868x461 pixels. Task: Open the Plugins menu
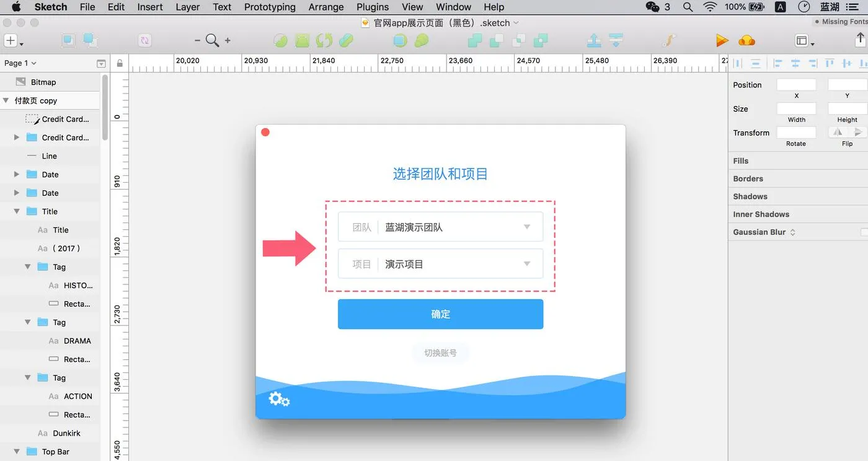[373, 7]
